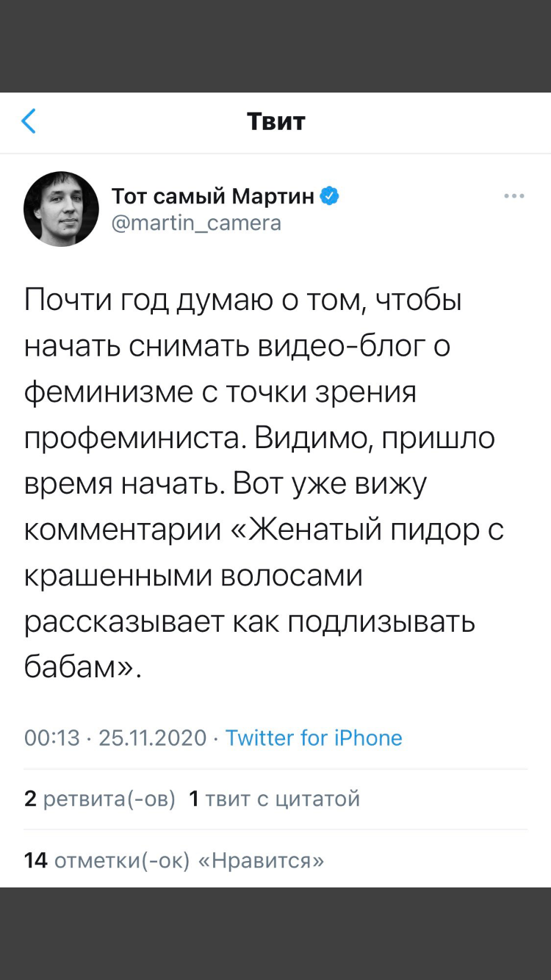The width and height of the screenshot is (551, 980).
Task: Open Martin's profile picture
Action: click(x=62, y=209)
